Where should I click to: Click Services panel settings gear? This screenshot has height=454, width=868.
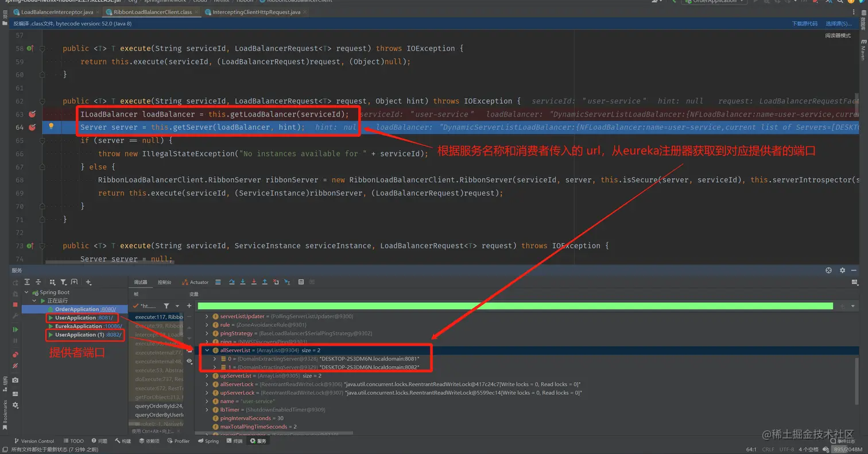click(x=842, y=270)
